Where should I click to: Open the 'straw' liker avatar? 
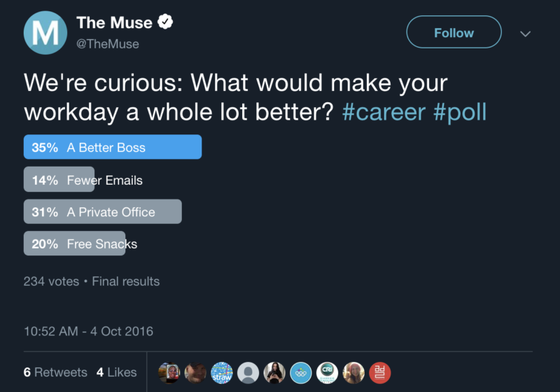[x=222, y=372]
